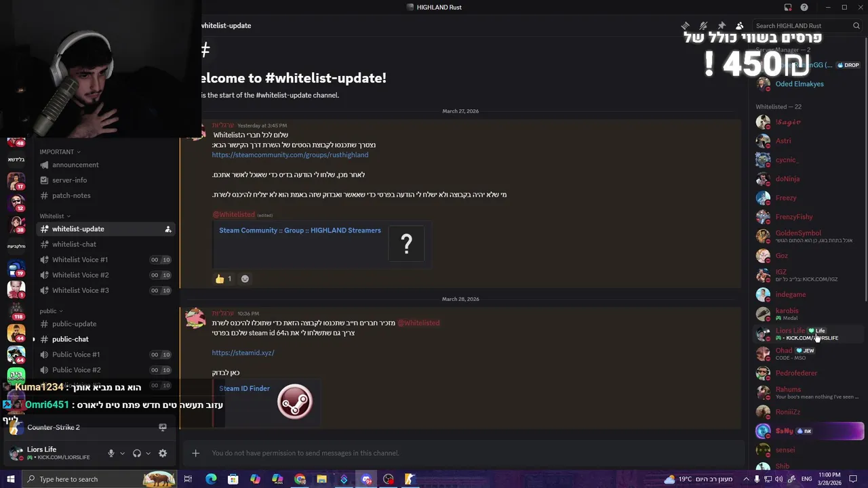Open Windows Start menu
The image size is (868, 488).
click(x=10, y=479)
